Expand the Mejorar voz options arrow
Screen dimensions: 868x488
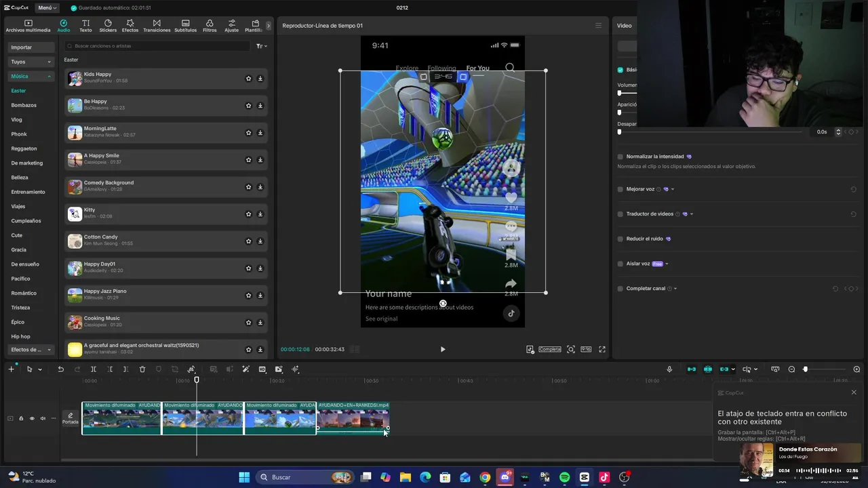(672, 189)
